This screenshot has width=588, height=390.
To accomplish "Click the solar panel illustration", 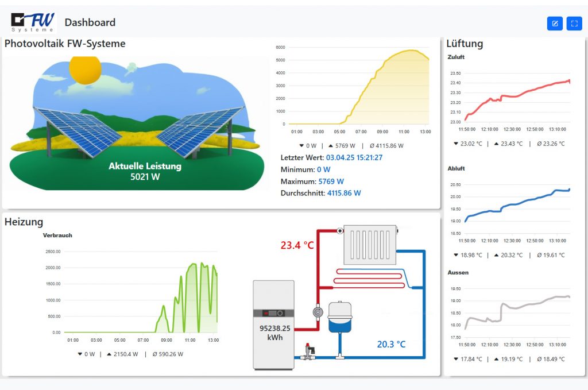I will point(137,123).
